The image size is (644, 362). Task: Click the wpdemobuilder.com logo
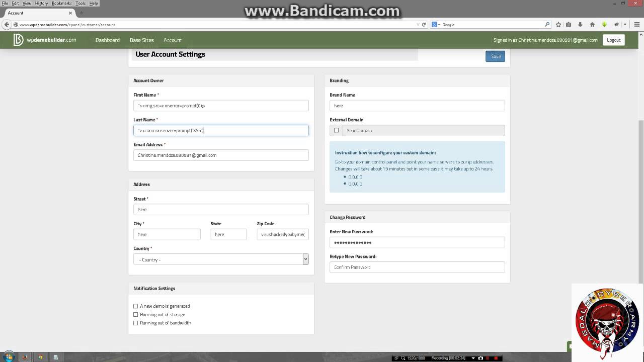tap(45, 40)
